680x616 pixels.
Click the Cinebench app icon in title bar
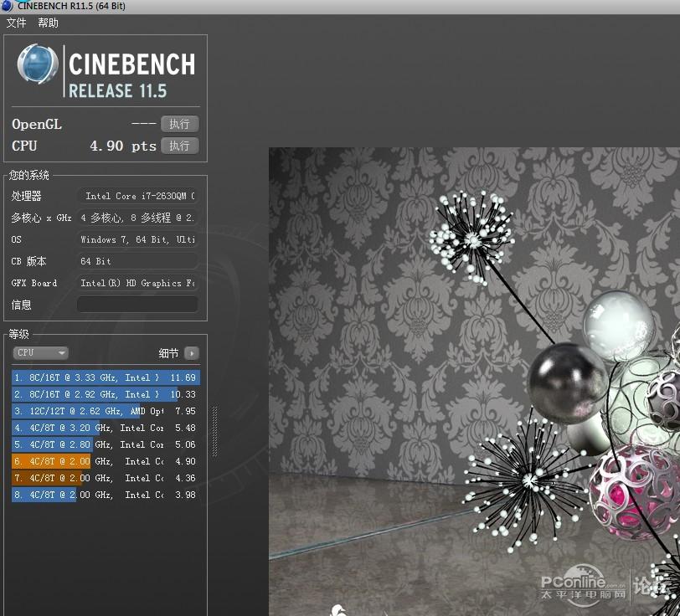(x=8, y=6)
